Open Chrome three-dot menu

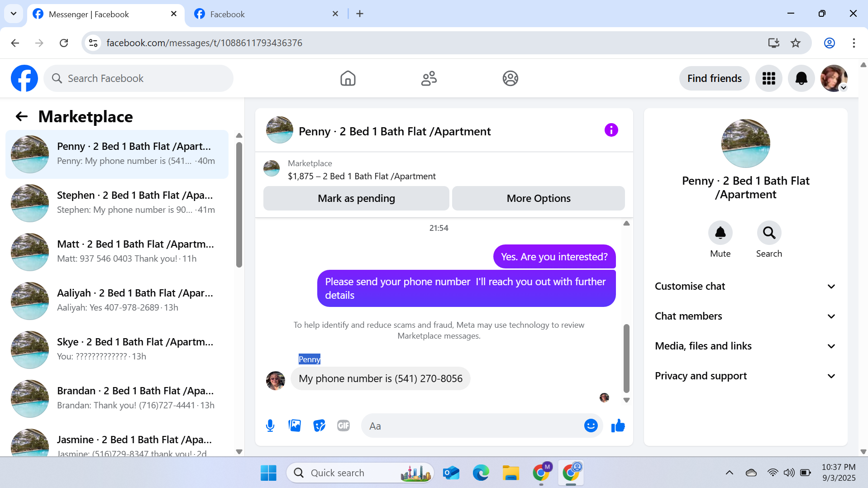click(x=854, y=43)
